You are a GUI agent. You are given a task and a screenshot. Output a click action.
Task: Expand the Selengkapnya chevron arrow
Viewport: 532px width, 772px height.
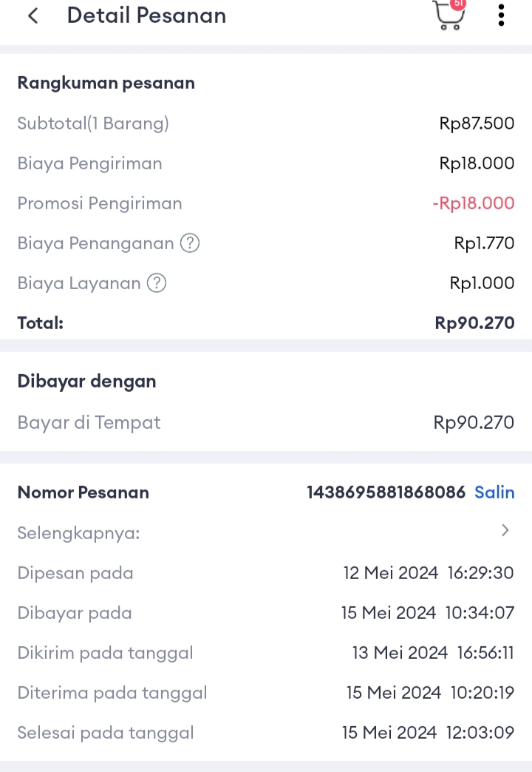pos(505,530)
